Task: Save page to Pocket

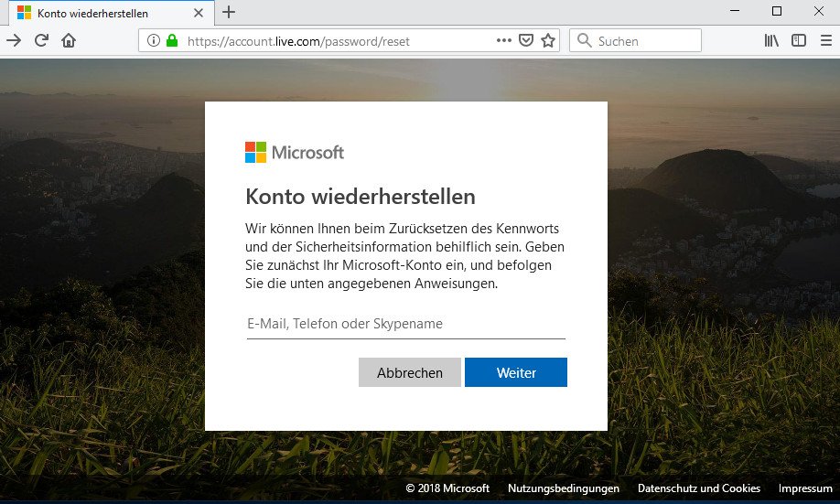Action: [526, 41]
